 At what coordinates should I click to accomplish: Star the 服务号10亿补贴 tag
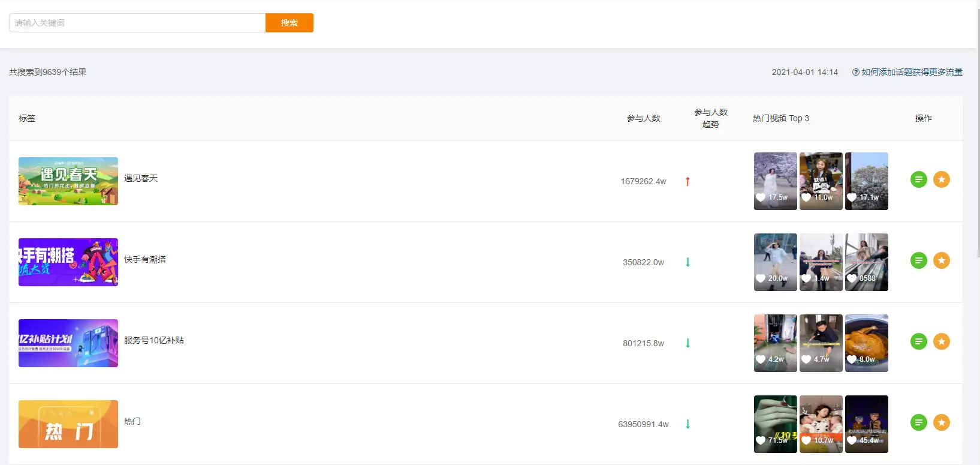pyautogui.click(x=941, y=341)
